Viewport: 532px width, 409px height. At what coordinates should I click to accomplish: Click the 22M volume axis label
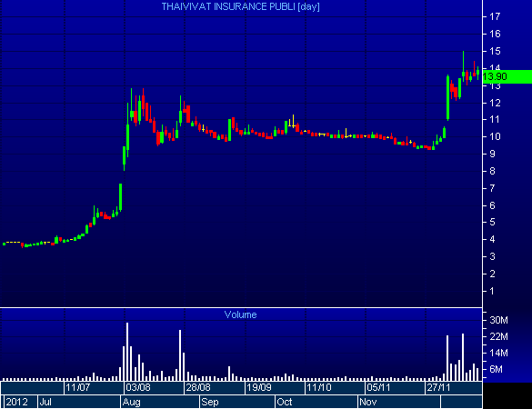pos(498,336)
